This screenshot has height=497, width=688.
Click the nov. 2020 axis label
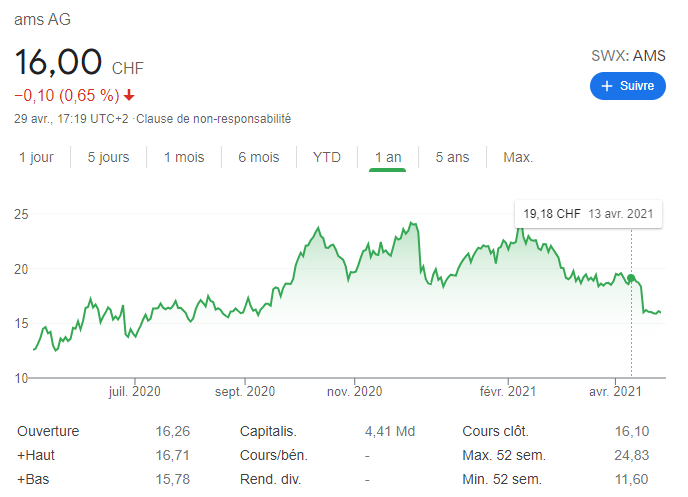tap(355, 391)
